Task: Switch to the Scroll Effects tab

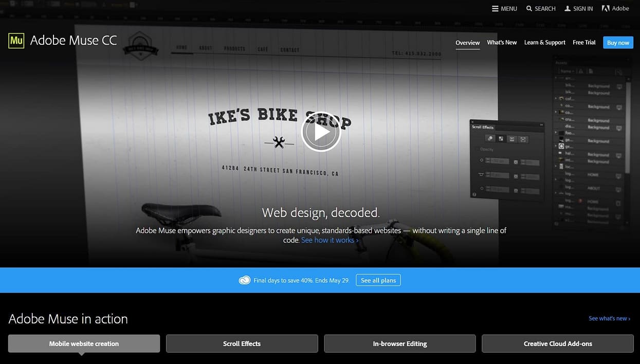Action: [x=242, y=343]
